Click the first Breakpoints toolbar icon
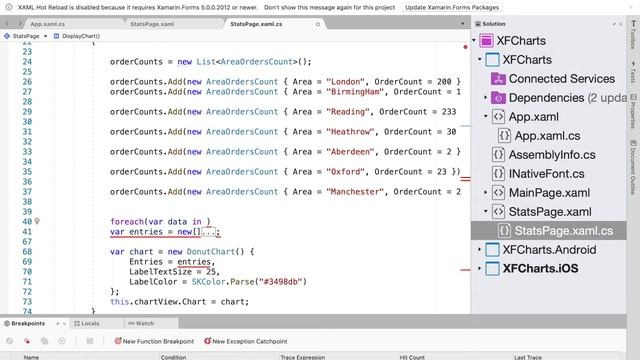Image resolution: width=640 pixels, height=360 pixels. (x=9, y=341)
